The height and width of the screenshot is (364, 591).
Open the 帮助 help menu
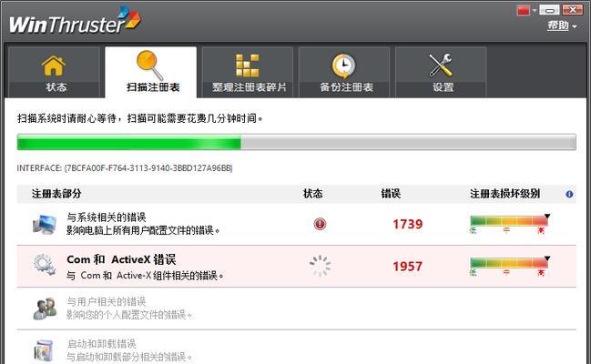(562, 25)
